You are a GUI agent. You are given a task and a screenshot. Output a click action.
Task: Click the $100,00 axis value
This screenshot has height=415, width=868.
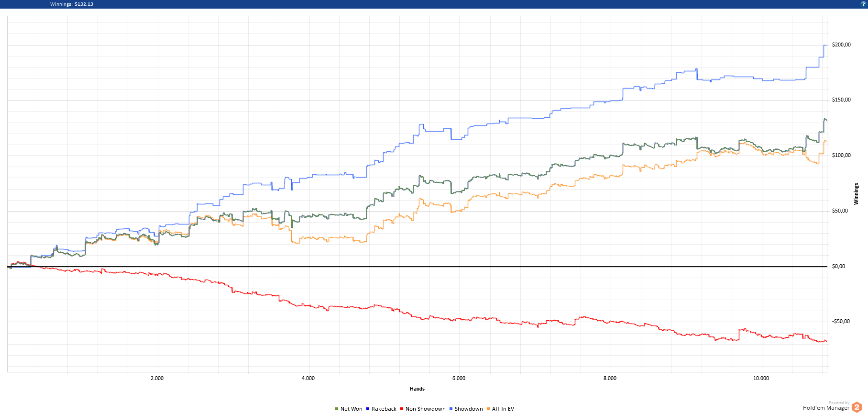tap(841, 155)
